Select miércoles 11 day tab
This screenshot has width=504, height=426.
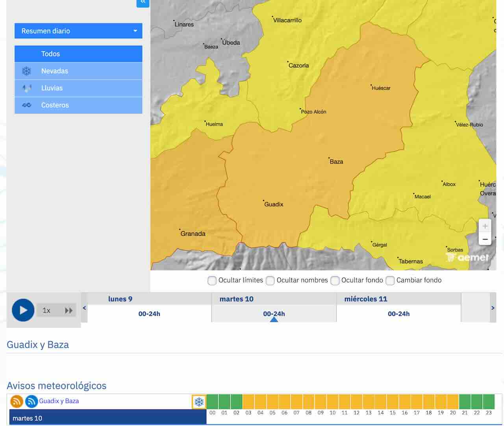pos(366,299)
